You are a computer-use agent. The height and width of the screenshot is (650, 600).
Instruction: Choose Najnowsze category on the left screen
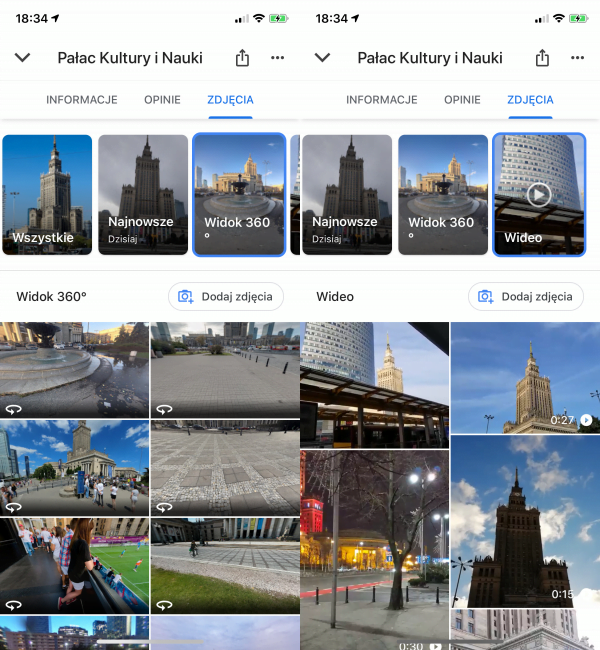143,194
